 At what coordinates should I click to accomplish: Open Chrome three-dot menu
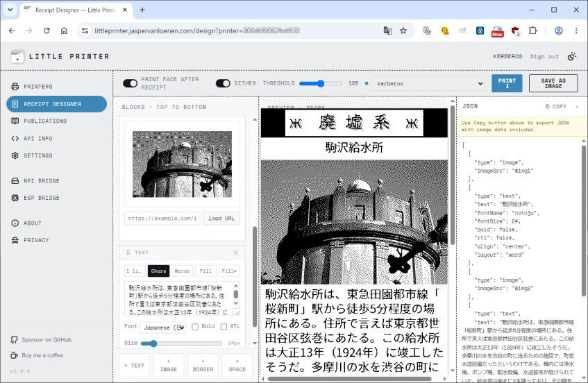tap(576, 31)
